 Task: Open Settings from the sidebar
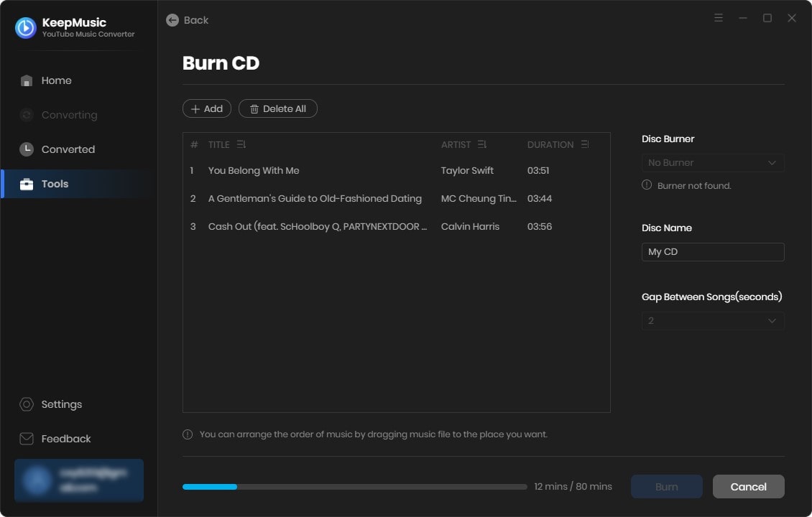(x=61, y=404)
